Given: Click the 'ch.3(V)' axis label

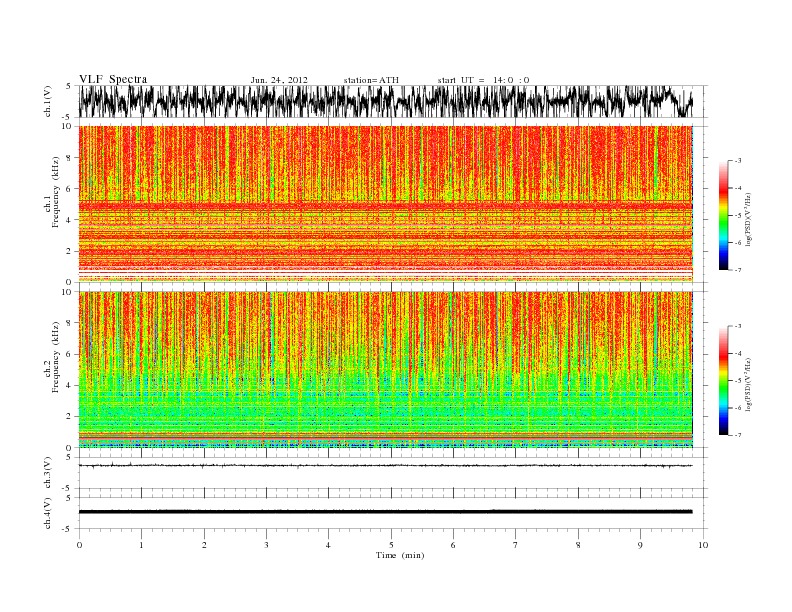Looking at the screenshot, I should pyautogui.click(x=48, y=473).
